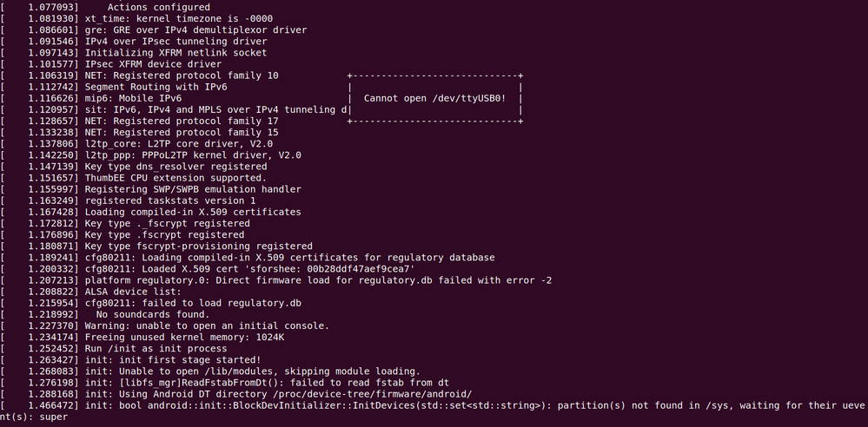Click the 'Actions configured' log line
868x427 pixels.
(158, 8)
